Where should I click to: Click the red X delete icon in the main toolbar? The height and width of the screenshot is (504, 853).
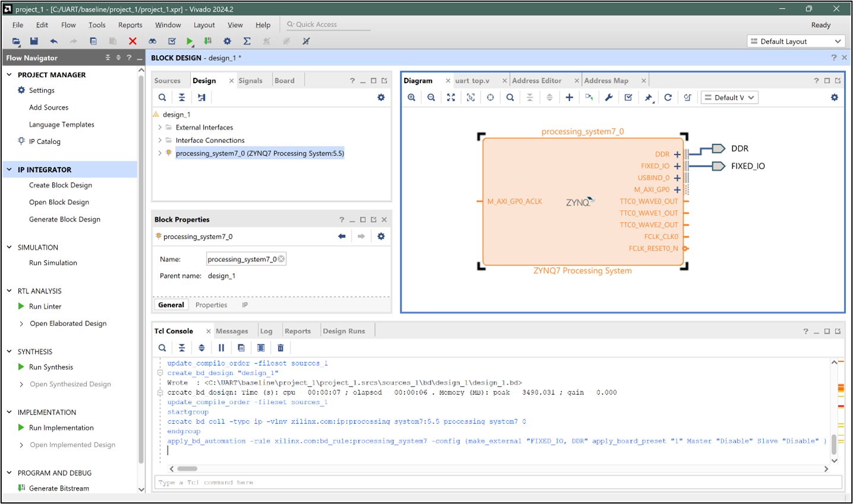[x=132, y=41]
